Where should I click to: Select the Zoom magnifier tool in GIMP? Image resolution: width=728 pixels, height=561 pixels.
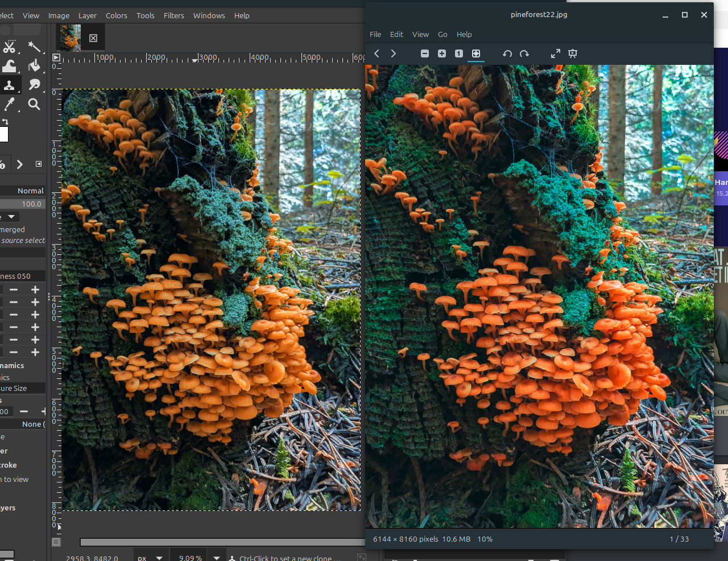[x=34, y=104]
